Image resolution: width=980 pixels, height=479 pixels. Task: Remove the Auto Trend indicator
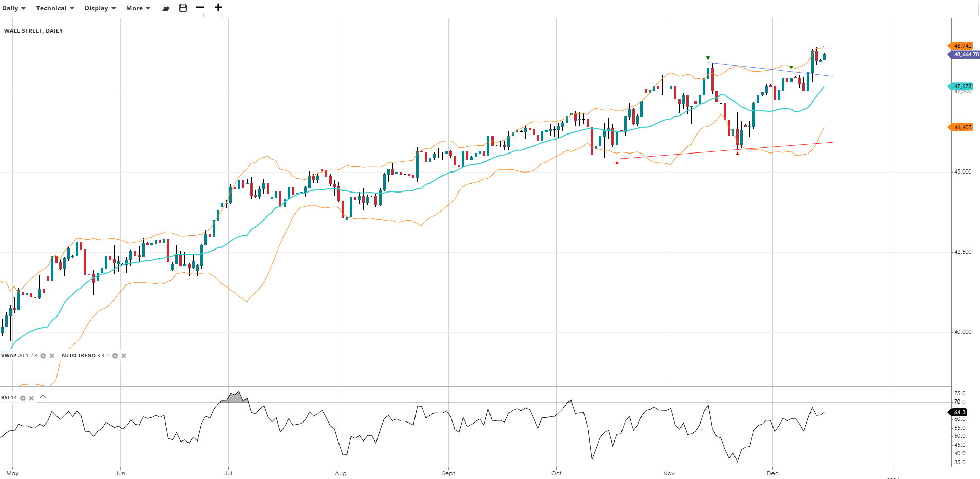tap(124, 356)
